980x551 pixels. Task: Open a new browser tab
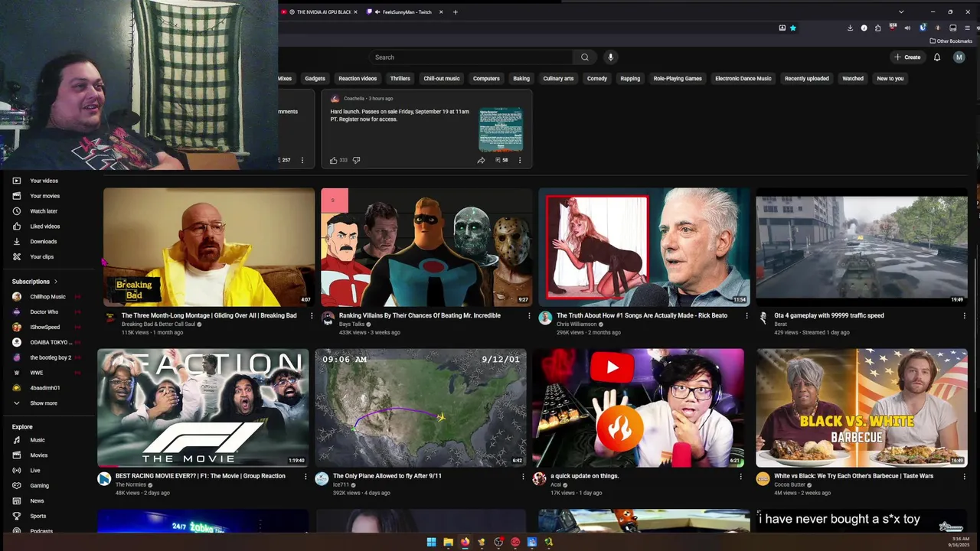click(x=455, y=12)
